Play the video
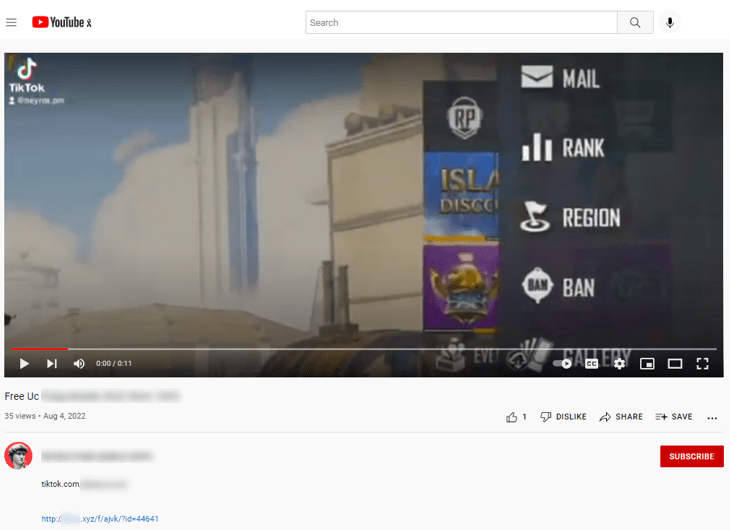The image size is (730, 530). tap(24, 363)
